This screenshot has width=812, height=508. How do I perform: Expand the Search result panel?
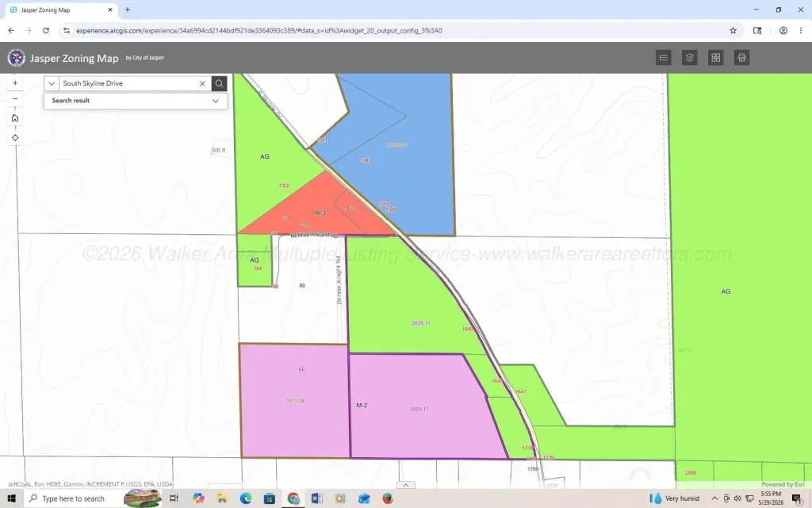(136, 101)
